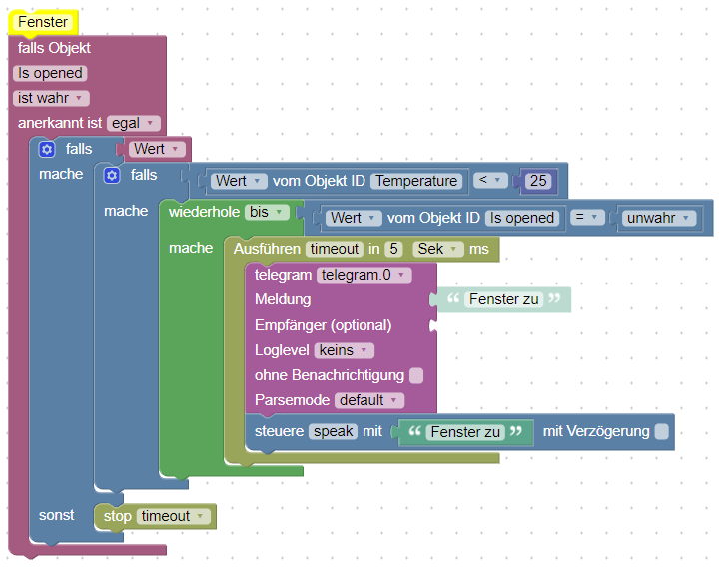The height and width of the screenshot is (567, 728).
Task: Edit the delay value 5
Action: coord(393,249)
